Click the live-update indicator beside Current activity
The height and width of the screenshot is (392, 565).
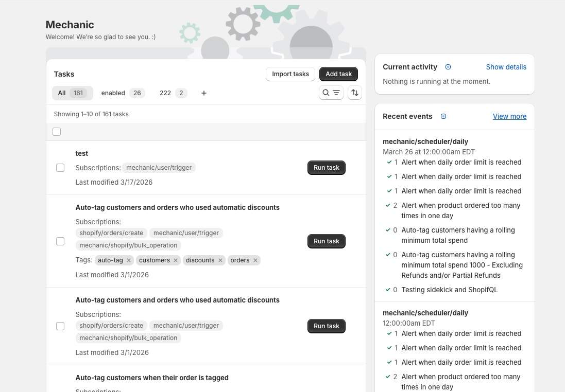point(448,67)
